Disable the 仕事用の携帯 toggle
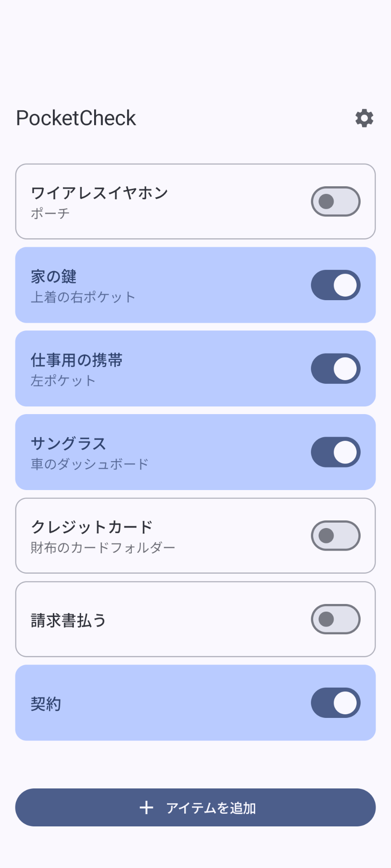The image size is (391, 868). click(x=335, y=369)
